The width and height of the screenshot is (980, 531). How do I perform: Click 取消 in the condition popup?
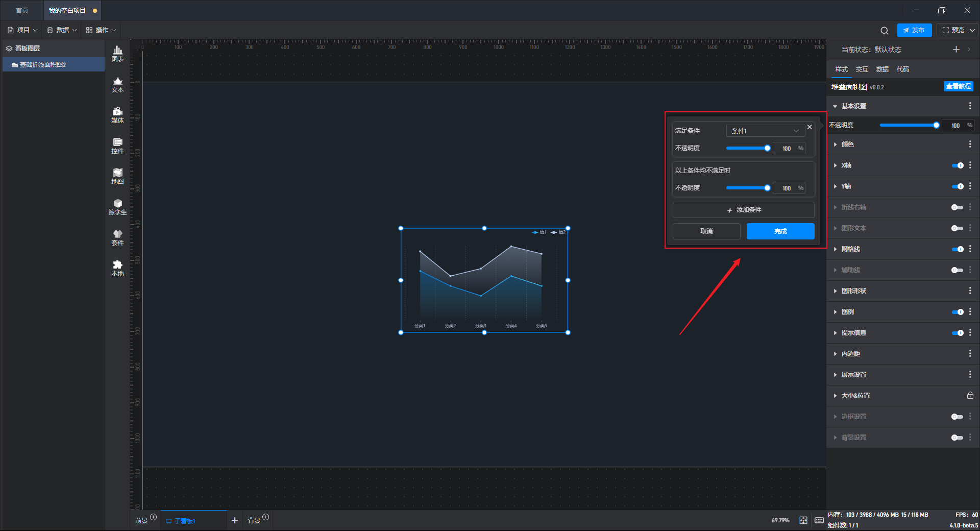(x=706, y=231)
